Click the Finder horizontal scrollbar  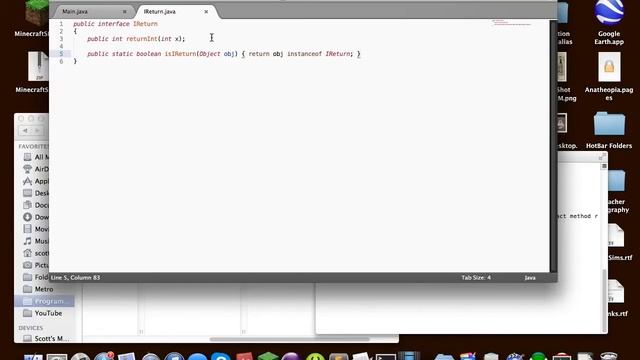point(289,339)
